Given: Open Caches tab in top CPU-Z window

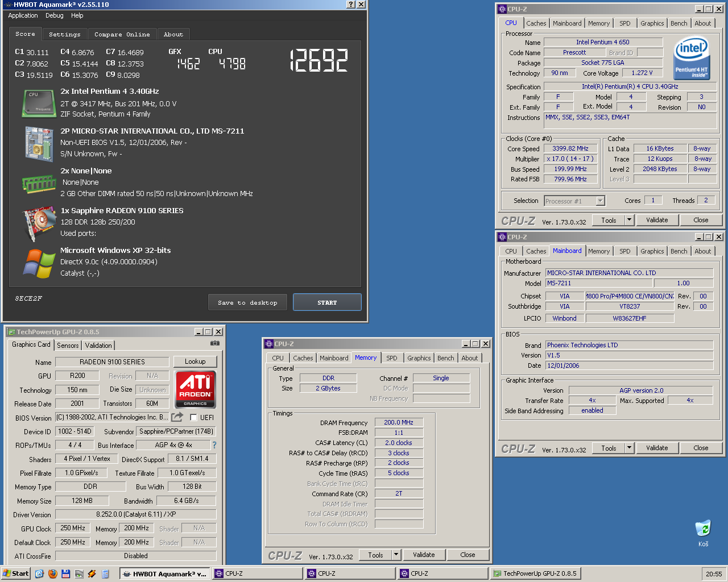Looking at the screenshot, I should tap(536, 23).
